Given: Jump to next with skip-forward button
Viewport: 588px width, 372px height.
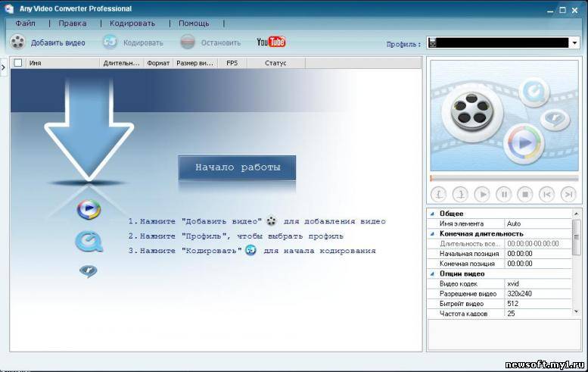Looking at the screenshot, I should coord(568,194).
